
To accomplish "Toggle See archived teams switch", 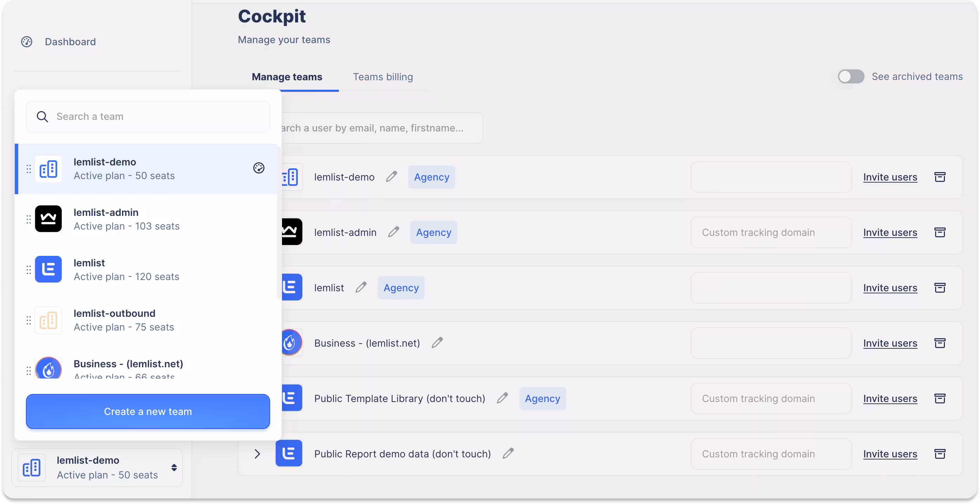I will pos(851,76).
